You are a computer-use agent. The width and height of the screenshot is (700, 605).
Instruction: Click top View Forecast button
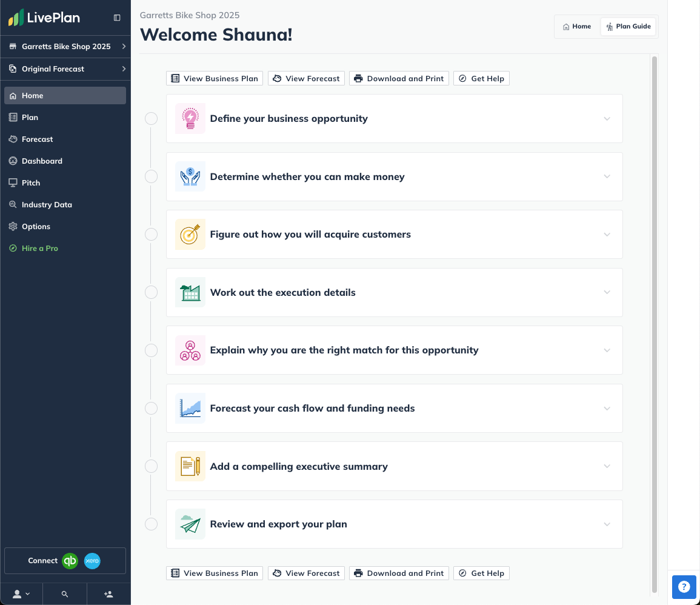[x=306, y=79]
